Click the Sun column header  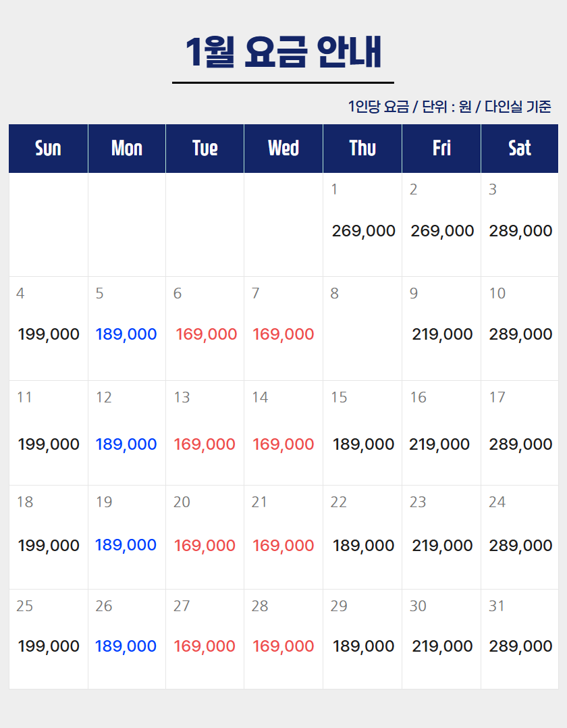(x=48, y=149)
